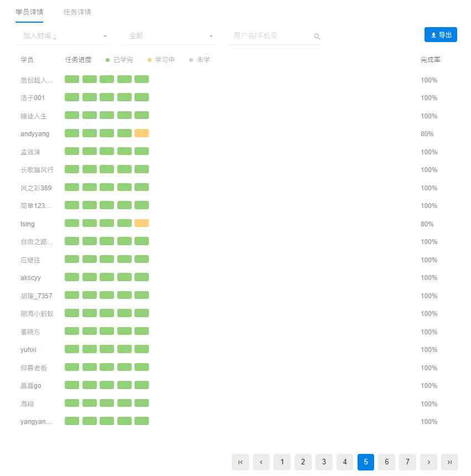Click the 导出 export button
Viewport: 471px width, 476px height.
click(441, 35)
